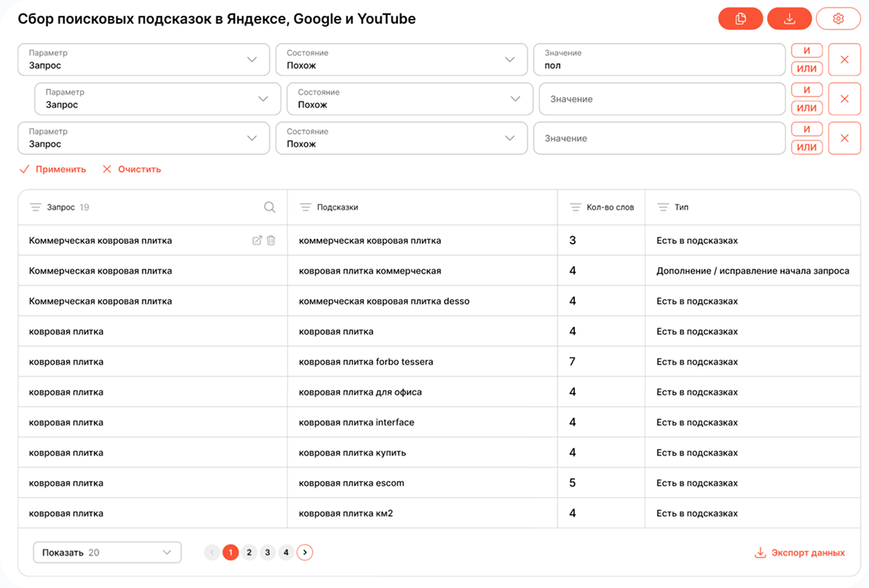Click Экспорт данных link

[799, 552]
